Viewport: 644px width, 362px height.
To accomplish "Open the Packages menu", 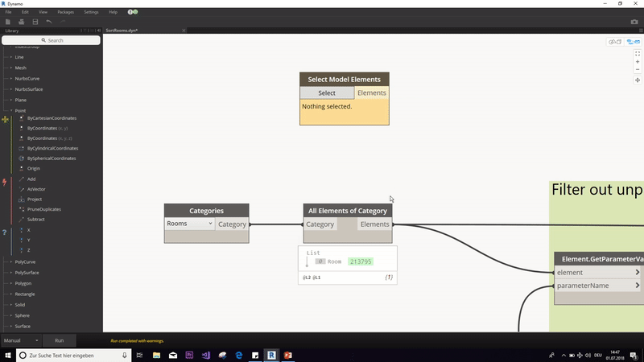I will (x=66, y=12).
